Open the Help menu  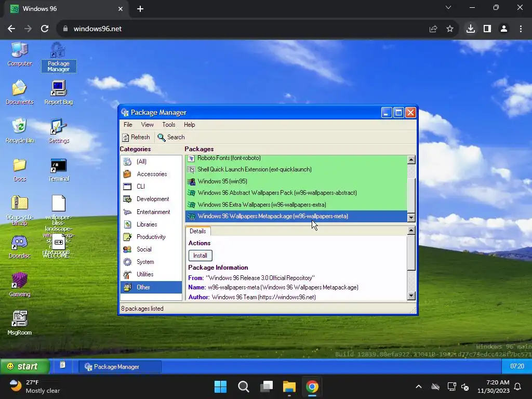[189, 125]
